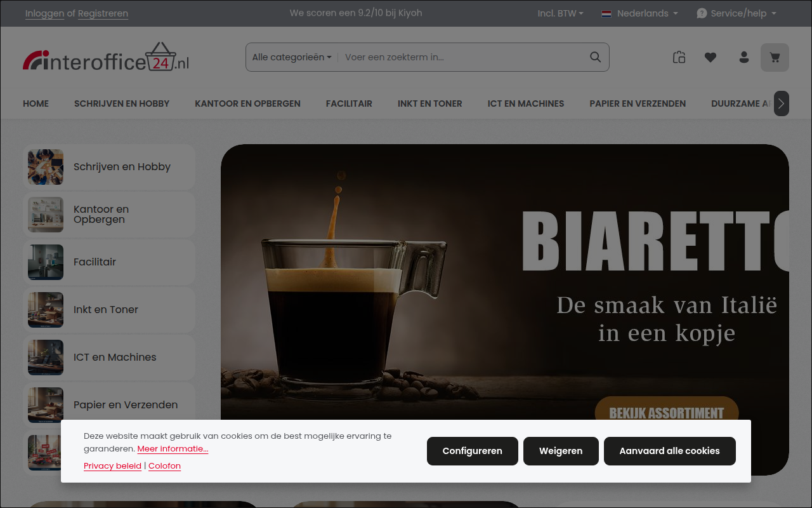812x508 pixels.
Task: Click the Configureren cookie button
Action: [473, 451]
